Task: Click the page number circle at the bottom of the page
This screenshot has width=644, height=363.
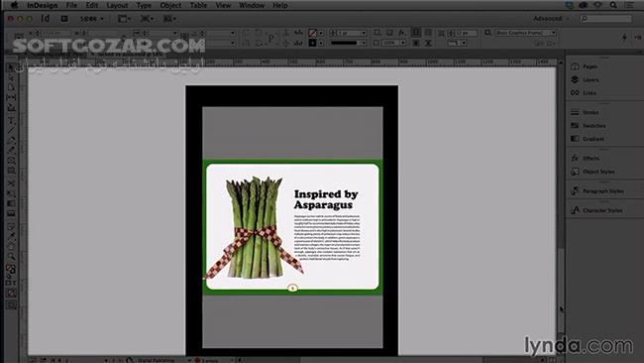Action: [x=292, y=288]
